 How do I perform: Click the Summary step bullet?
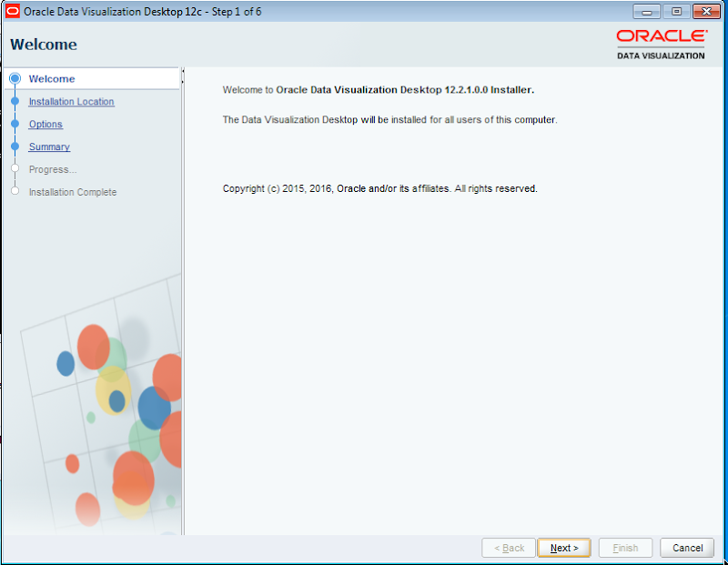[15, 146]
